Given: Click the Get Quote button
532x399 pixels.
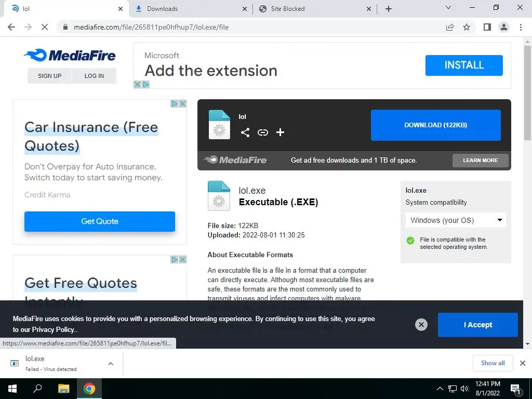Looking at the screenshot, I should tap(100, 221).
